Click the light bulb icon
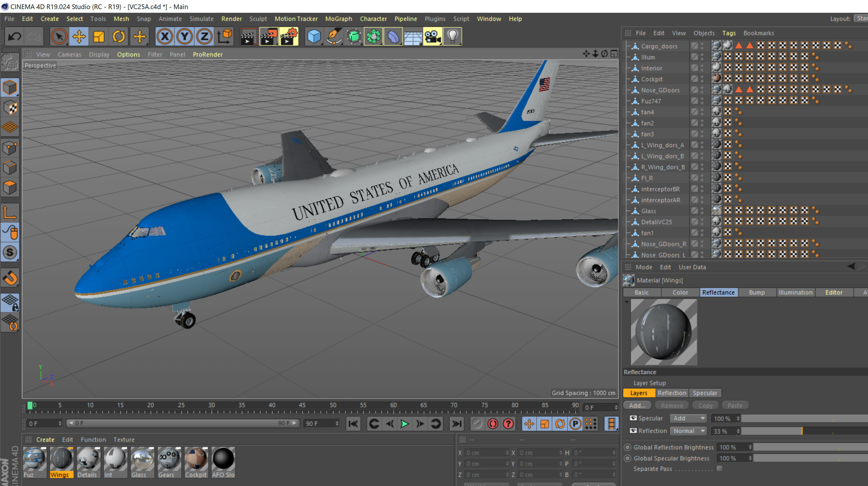Screen dimensions: 868x486 pyautogui.click(x=453, y=36)
